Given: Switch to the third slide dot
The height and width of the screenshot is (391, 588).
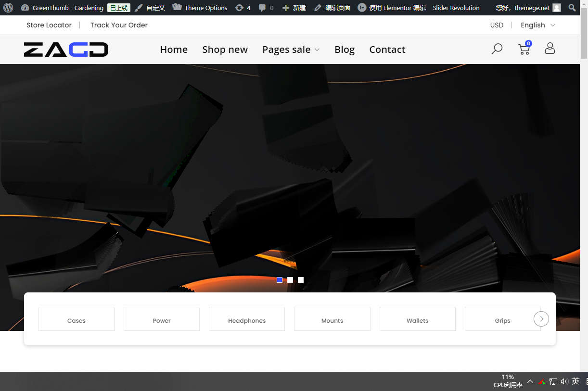Looking at the screenshot, I should (301, 280).
